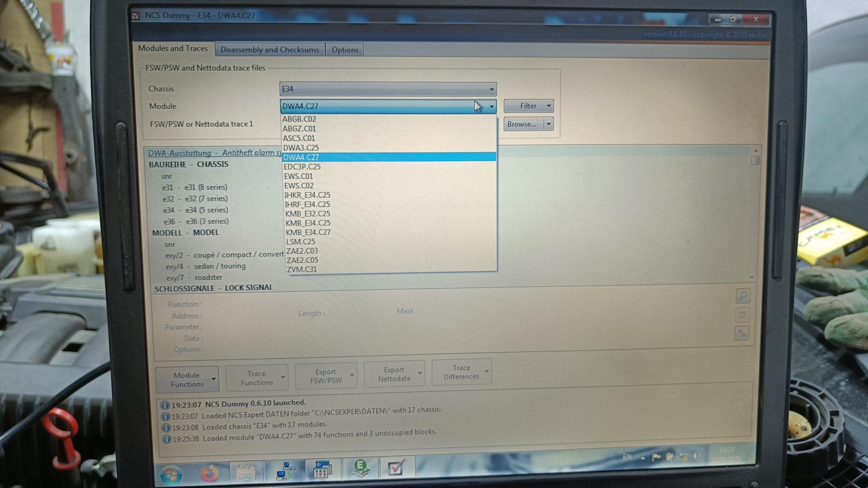
Task: Switch to the Options tab
Action: point(345,50)
